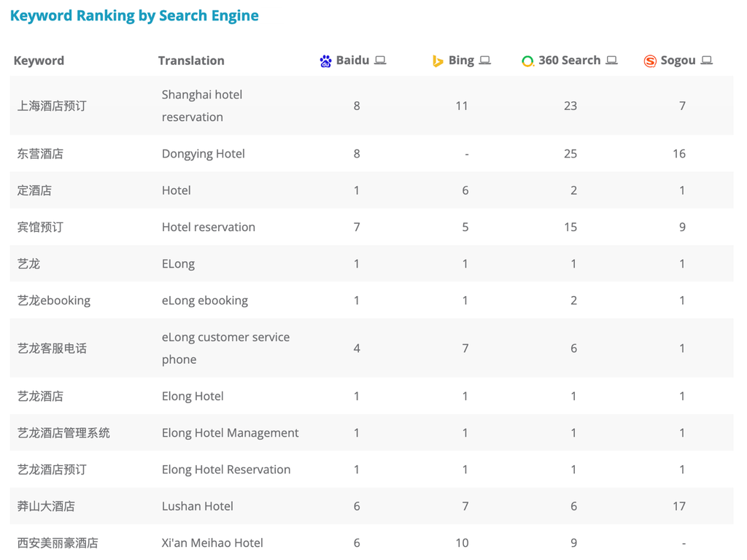747x560 pixels.
Task: Click translation 'Hotel reservation'
Action: (x=209, y=227)
